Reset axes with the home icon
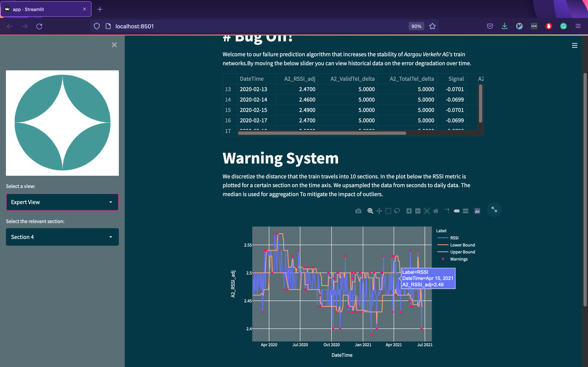This screenshot has height=367, width=588. click(436, 211)
